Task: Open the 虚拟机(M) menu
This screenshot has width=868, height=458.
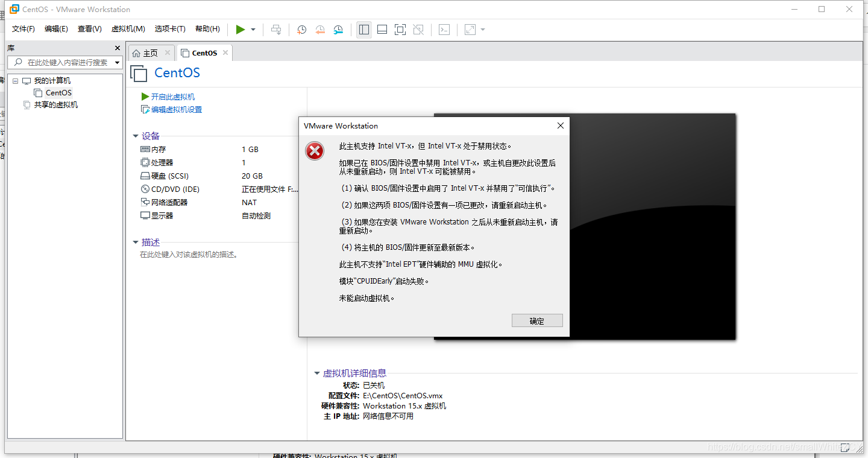Action: pos(128,29)
